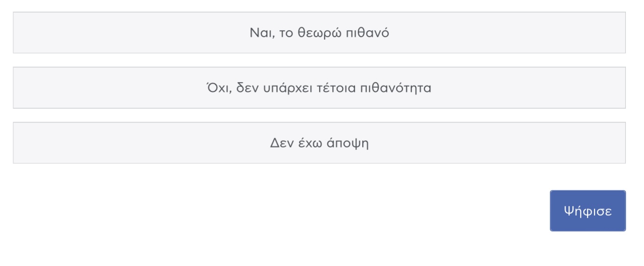644x266 pixels.
Task: Select the 'Ναι, το θεωρώ πιθανό' option
Action: coord(319,32)
